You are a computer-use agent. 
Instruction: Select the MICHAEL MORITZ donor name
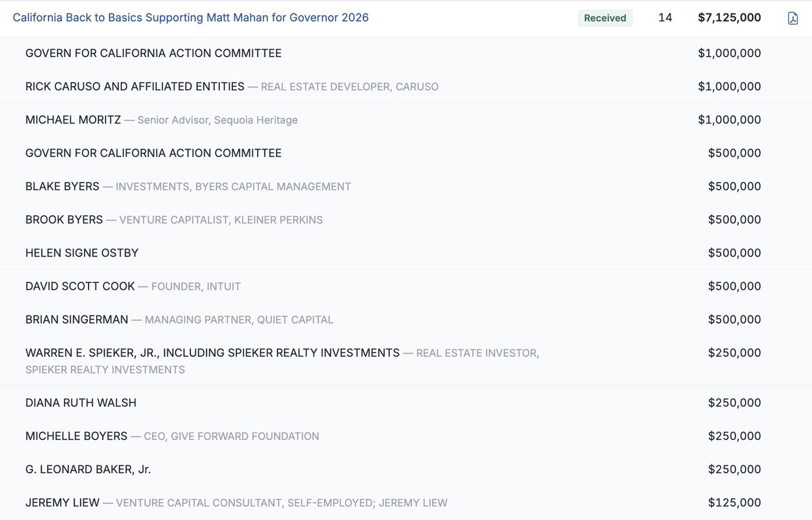coord(73,120)
